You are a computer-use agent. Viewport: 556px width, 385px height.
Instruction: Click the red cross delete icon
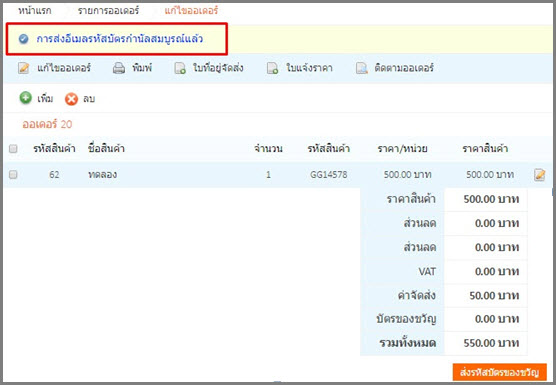pyautogui.click(x=71, y=99)
